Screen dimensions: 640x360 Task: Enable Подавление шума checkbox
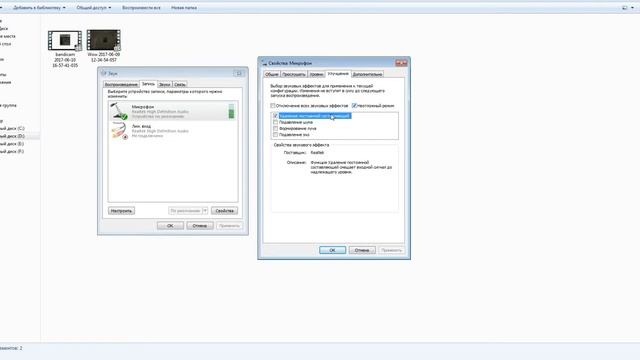(276, 122)
